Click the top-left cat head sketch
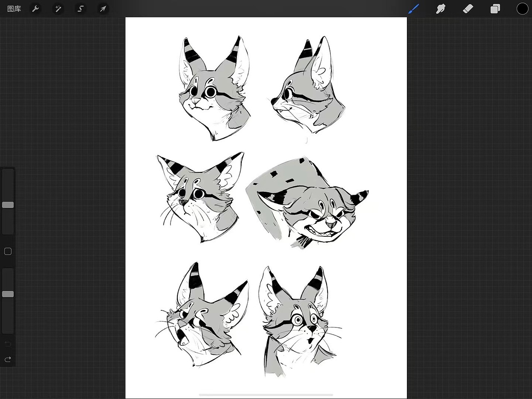 tap(214, 88)
